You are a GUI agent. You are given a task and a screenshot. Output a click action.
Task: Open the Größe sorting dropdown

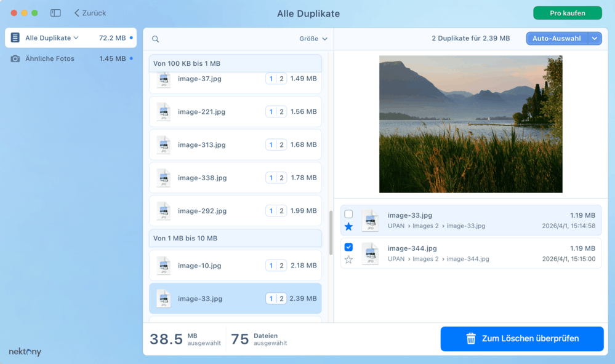(313, 39)
